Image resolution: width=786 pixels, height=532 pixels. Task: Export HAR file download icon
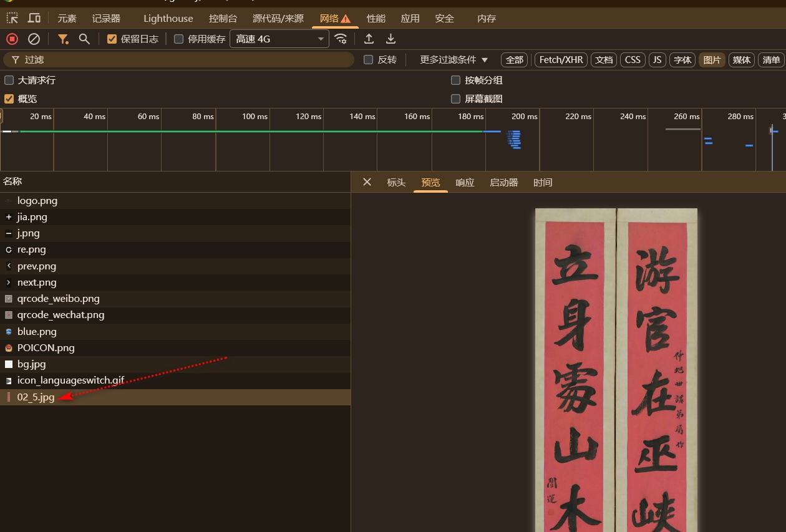coord(391,39)
